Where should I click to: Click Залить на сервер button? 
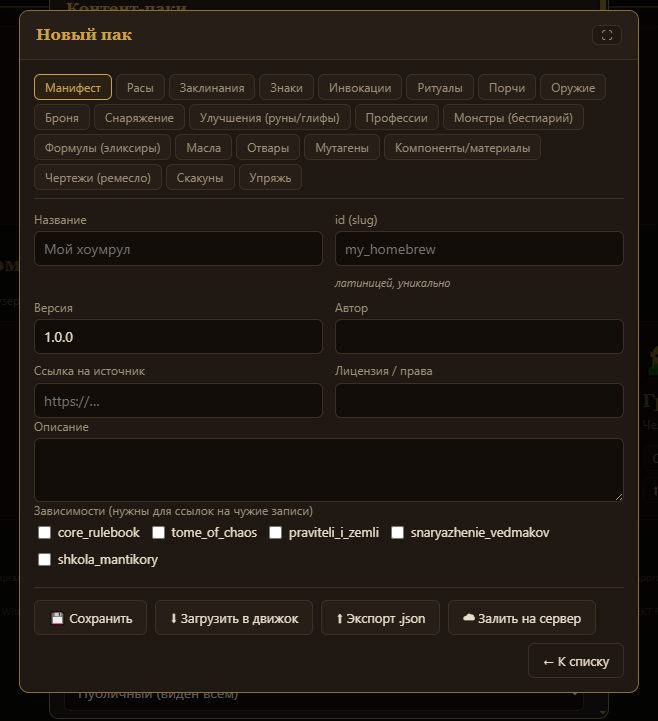click(522, 618)
